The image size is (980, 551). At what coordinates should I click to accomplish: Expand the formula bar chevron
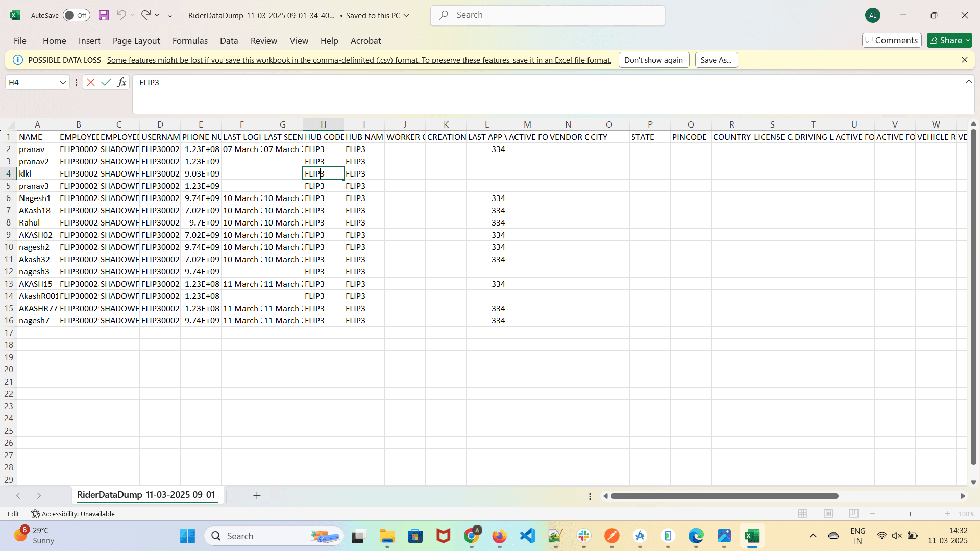[969, 82]
